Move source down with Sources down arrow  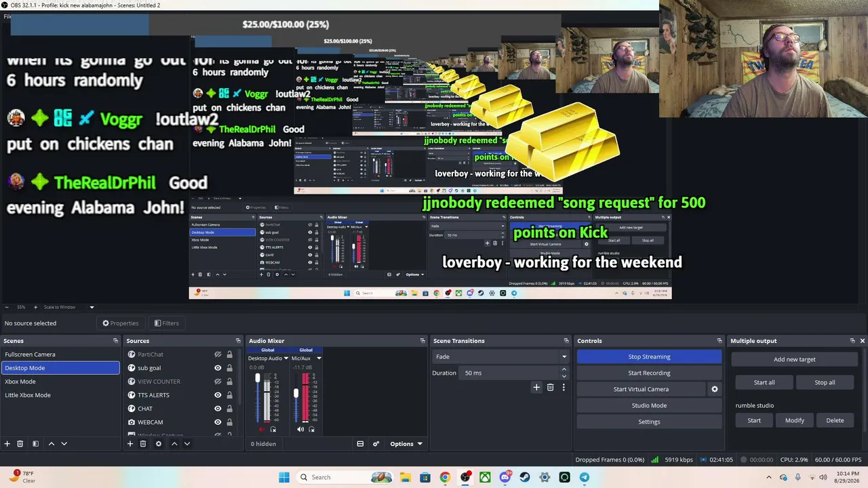click(x=186, y=444)
